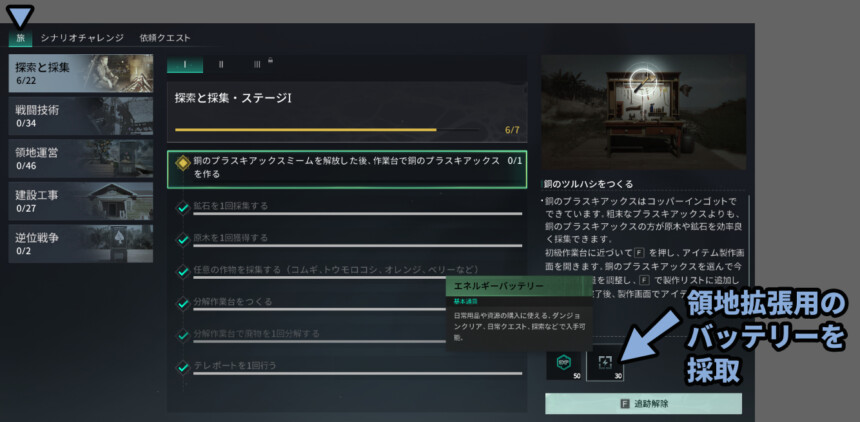
Task: Select the 旅 tab at top
Action: 20,38
